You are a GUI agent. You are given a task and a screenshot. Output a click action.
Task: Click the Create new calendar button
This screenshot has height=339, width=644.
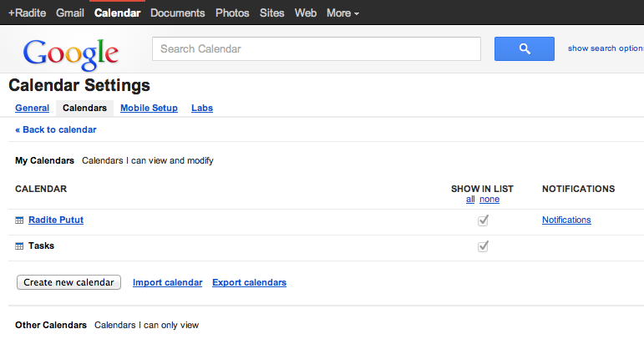68,282
